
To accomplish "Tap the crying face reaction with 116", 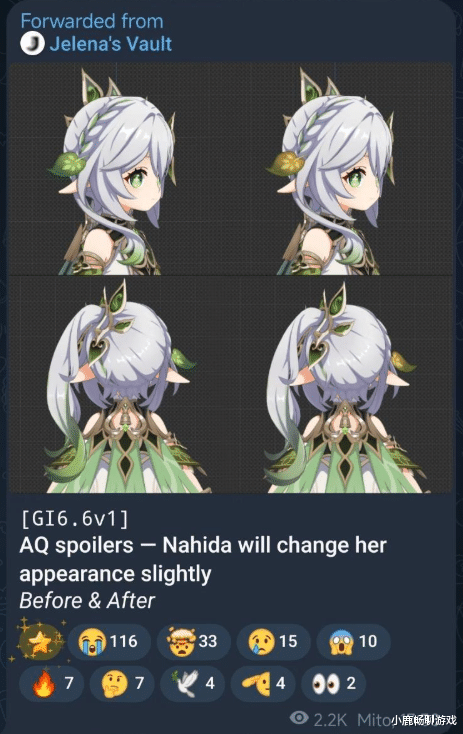I will [x=109, y=641].
